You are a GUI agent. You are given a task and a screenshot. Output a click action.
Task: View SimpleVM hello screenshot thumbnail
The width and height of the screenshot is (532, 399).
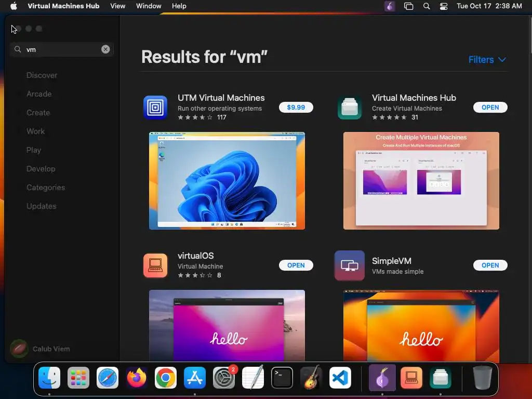click(421, 325)
